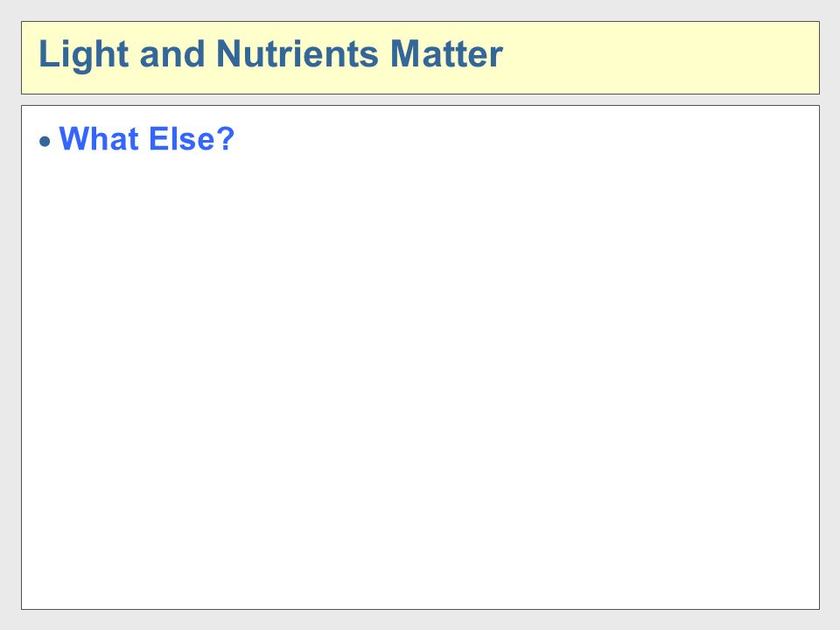Viewport: 840px width, 630px height.
Task: Click the letter 'W' starting the bullet
Action: 73,139
